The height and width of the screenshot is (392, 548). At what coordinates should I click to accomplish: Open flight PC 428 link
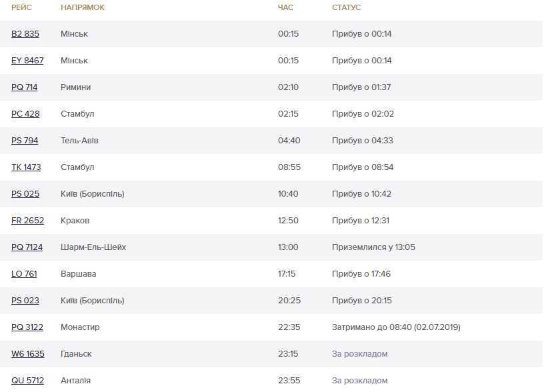point(25,114)
